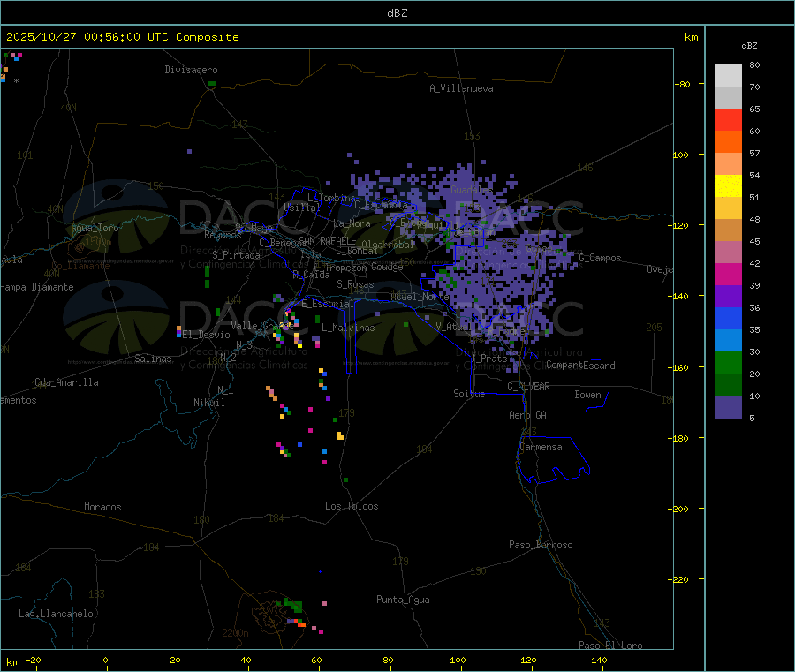Click the -80 km vertical axis tick label
The image size is (795, 672).
683,84
